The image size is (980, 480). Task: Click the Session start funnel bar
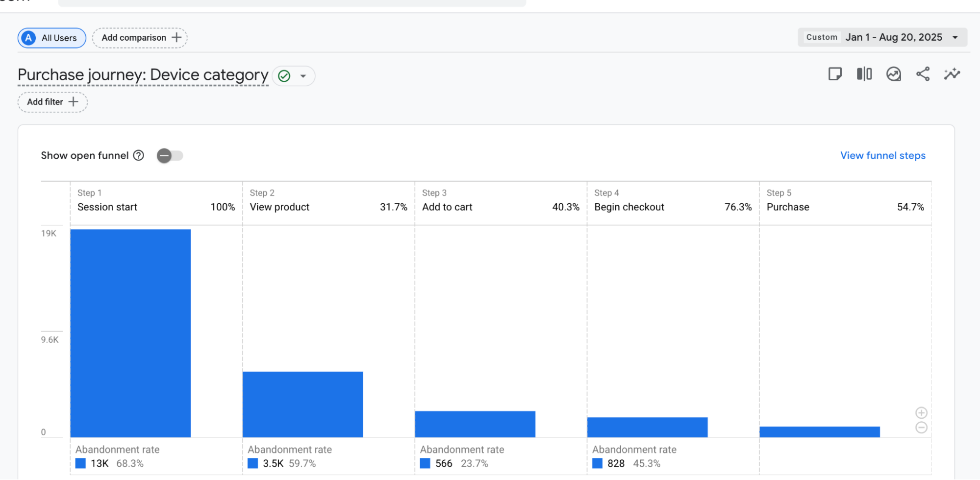pyautogui.click(x=130, y=333)
